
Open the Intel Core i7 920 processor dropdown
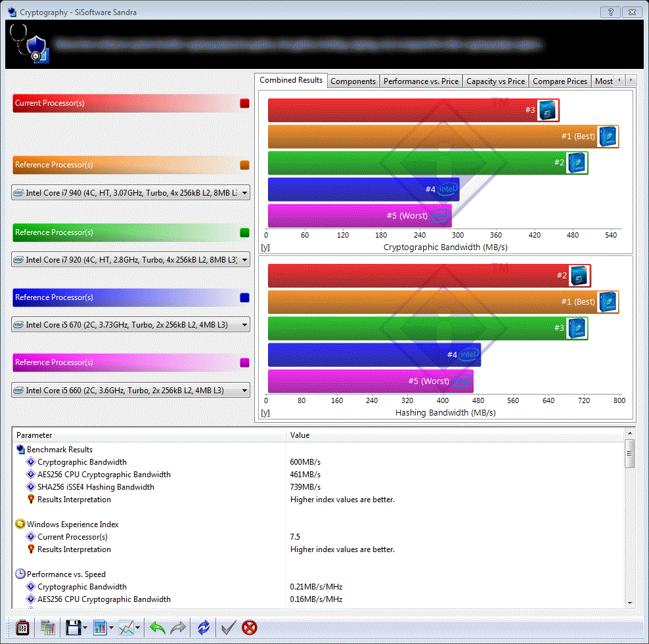tap(131, 260)
